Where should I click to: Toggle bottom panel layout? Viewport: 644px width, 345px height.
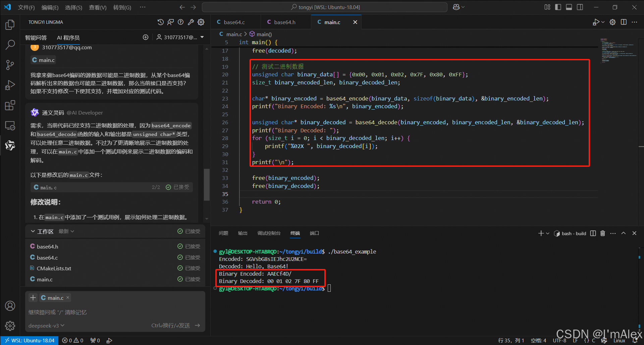pos(569,7)
